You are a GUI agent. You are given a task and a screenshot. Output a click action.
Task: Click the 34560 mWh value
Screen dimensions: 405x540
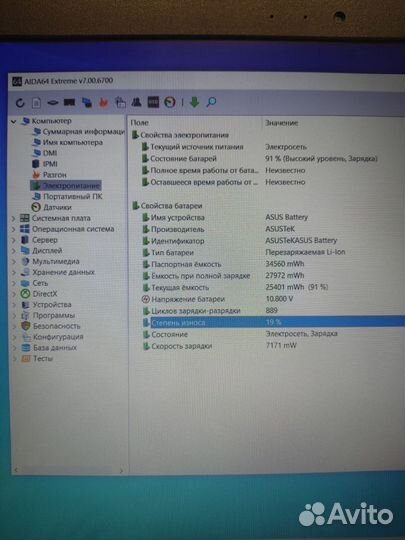285,264
